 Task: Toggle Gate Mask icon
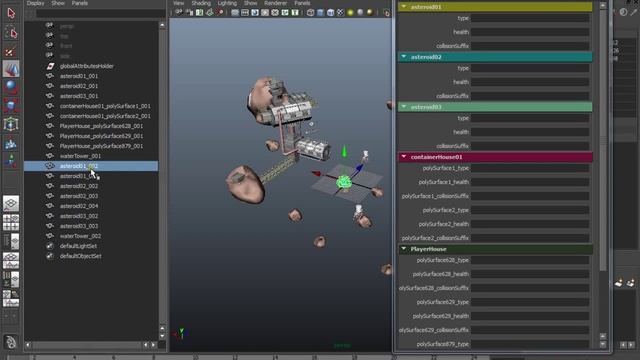pyautogui.click(x=265, y=13)
